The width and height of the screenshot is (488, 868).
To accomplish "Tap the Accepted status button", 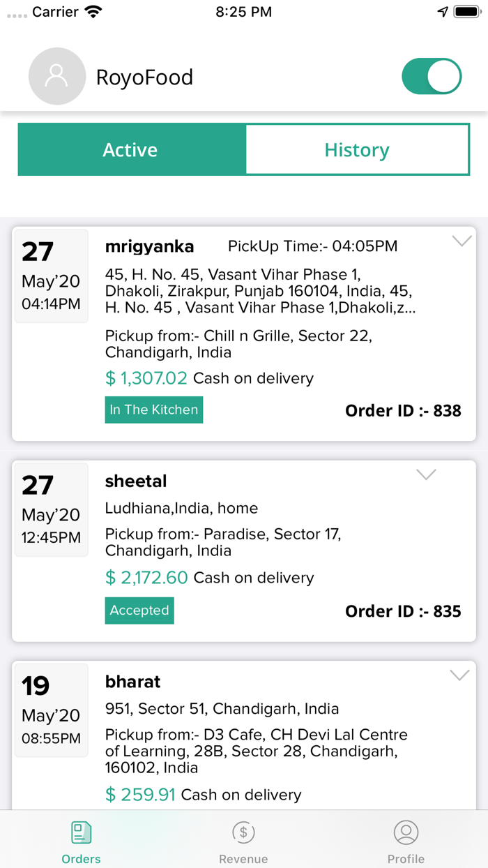I will pos(139,610).
